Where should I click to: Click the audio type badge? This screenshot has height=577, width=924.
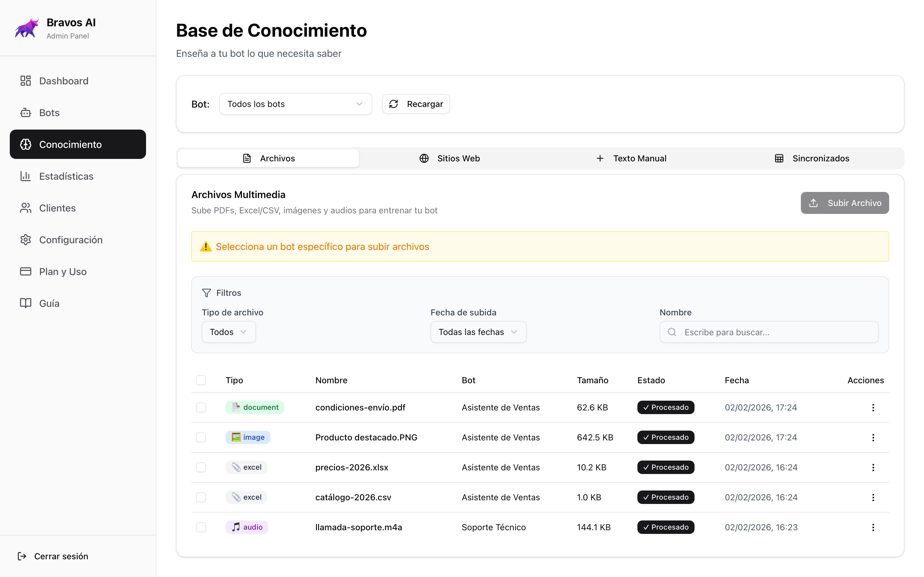click(247, 527)
